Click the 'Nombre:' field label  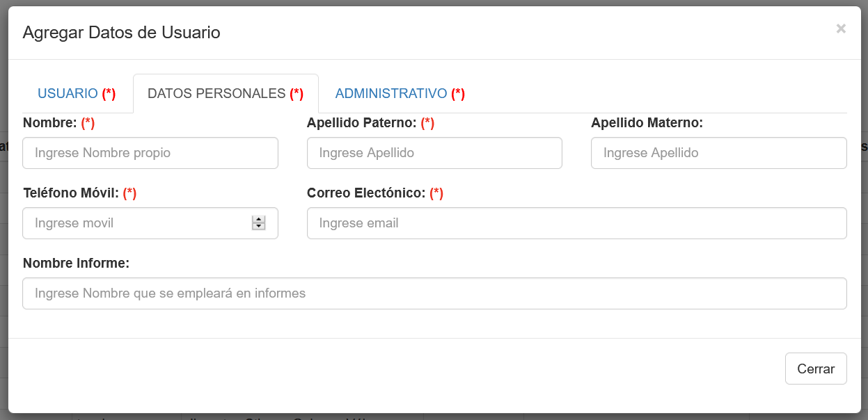[49, 123]
